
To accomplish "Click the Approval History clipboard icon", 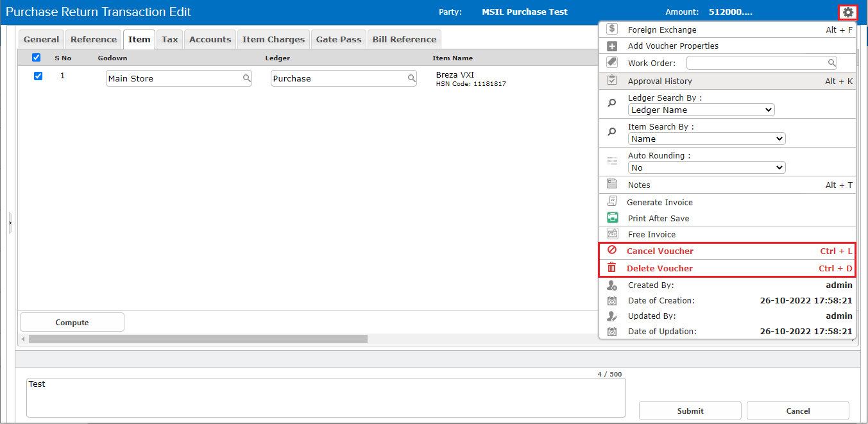I will click(x=612, y=81).
